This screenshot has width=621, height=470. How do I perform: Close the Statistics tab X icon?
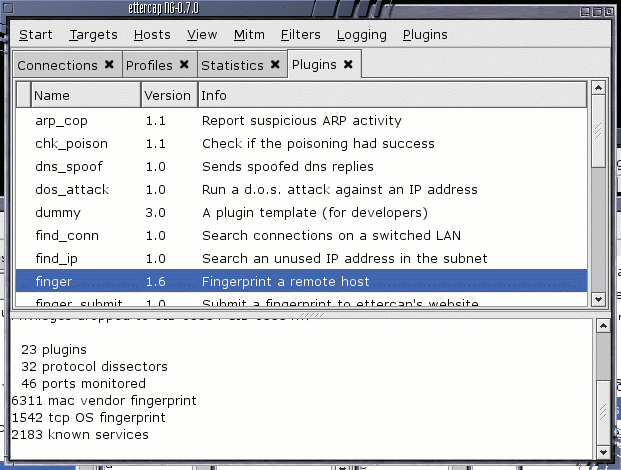click(x=275, y=64)
